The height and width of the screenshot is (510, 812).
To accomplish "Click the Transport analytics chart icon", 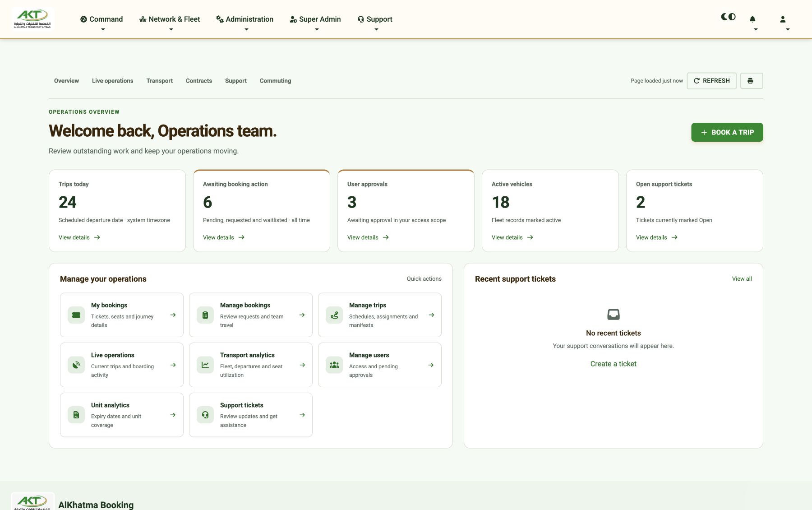I will (x=205, y=365).
